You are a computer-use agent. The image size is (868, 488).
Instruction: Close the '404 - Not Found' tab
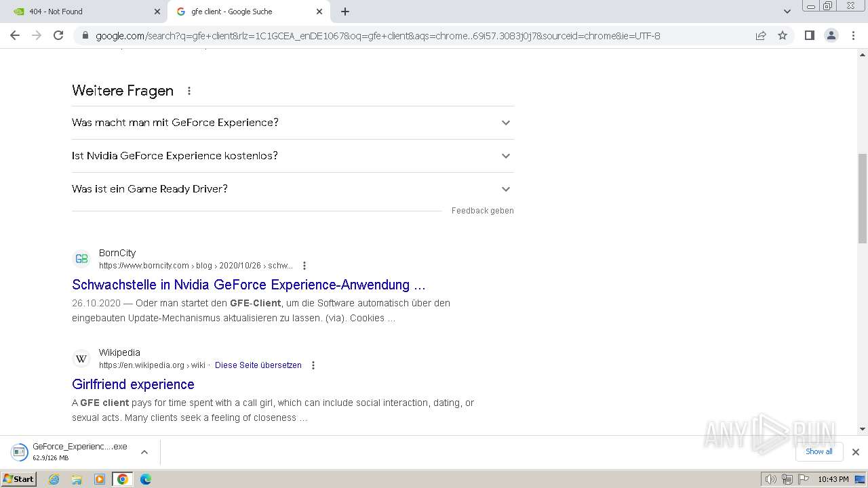coord(157,12)
